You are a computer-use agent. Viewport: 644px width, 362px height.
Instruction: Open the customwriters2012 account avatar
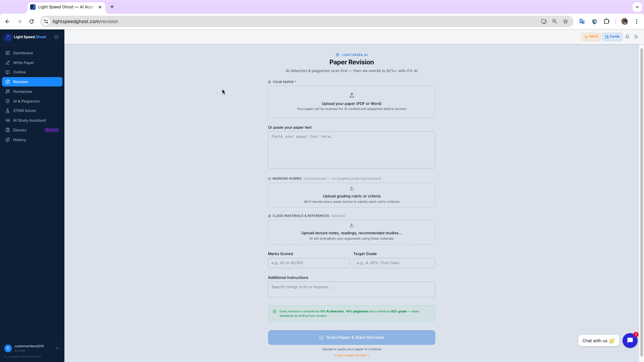[8, 348]
